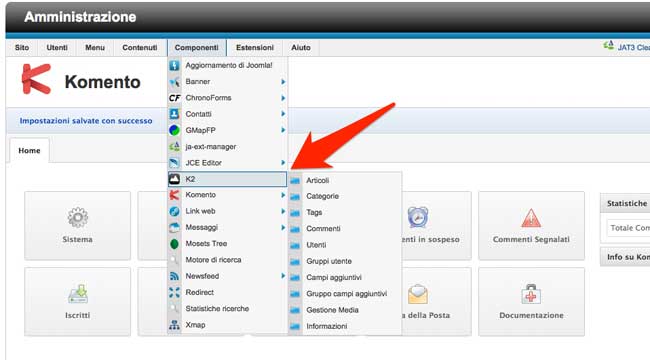Click the Banner component icon
The height and width of the screenshot is (360, 650).
175,82
